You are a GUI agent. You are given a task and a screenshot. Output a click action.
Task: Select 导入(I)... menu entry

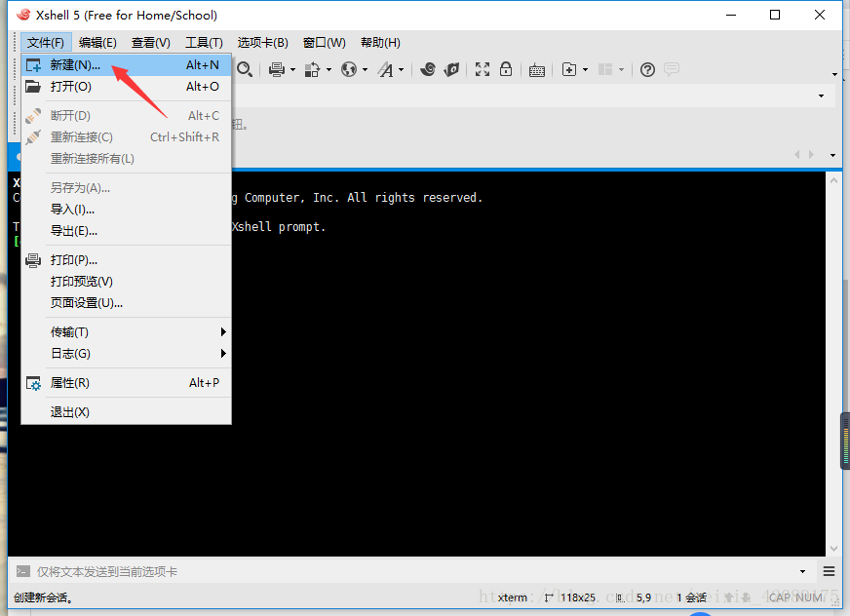tap(127, 210)
